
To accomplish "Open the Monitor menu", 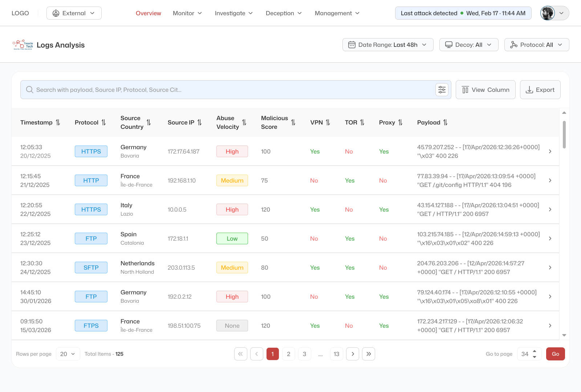I will click(x=187, y=13).
